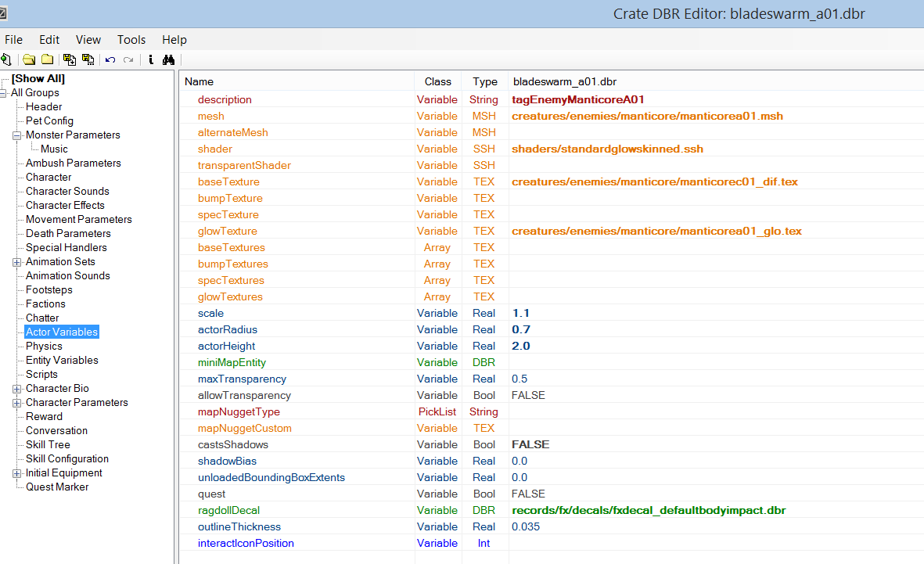
Task: Select the Footsteps group
Action: point(49,290)
